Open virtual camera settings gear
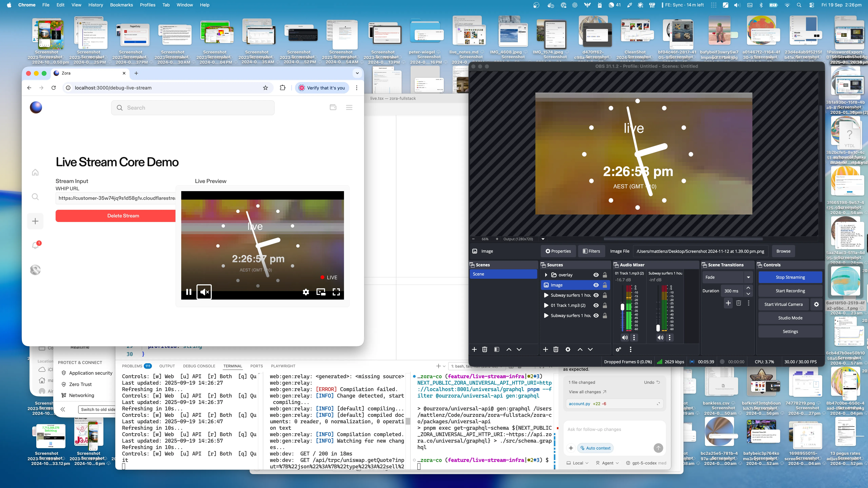 pyautogui.click(x=816, y=304)
